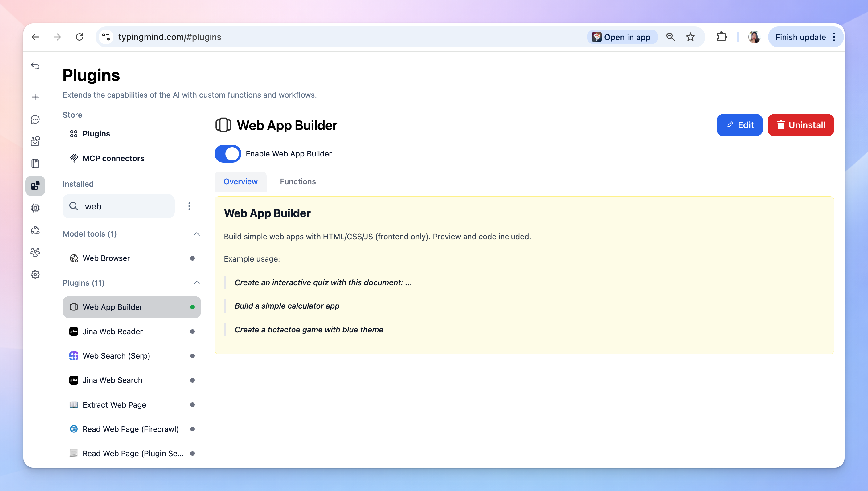Viewport: 868px width, 491px height.
Task: Select Read Web Page (Plugin Se... plugin
Action: (x=132, y=453)
